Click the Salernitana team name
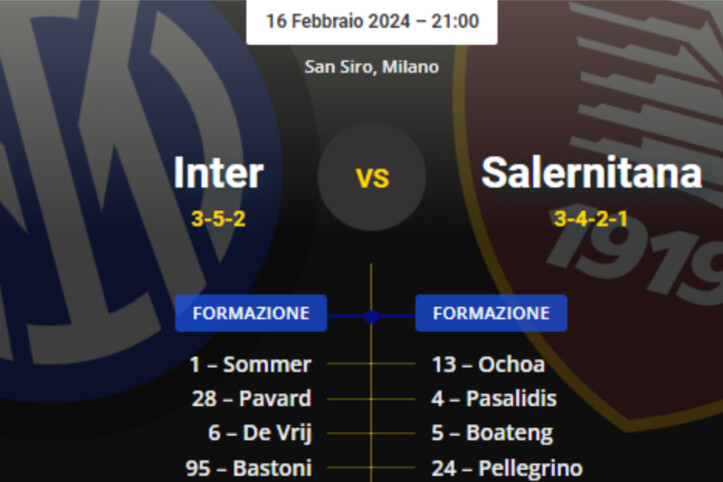This screenshot has height=482, width=723. [x=592, y=173]
